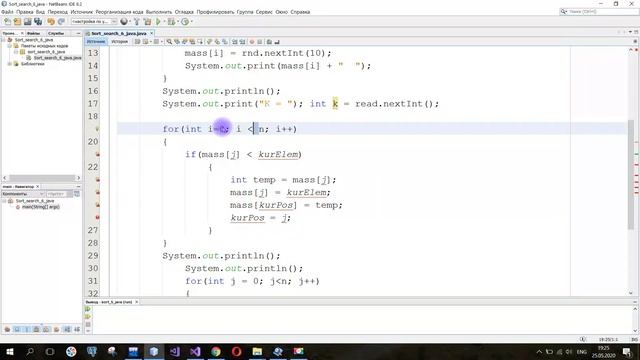
Task: Click the red record macro icon
Action: click(252, 42)
